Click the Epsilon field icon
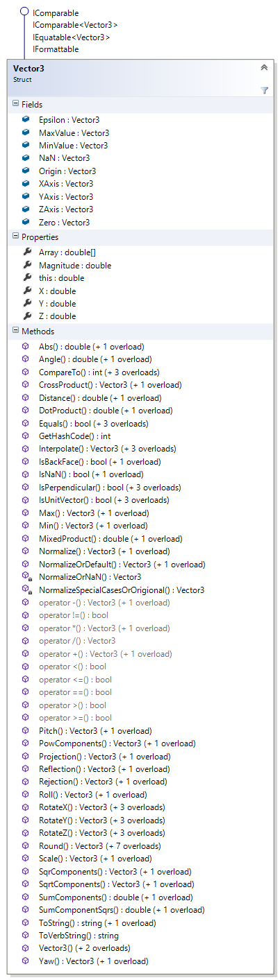This screenshot has width=280, height=980. click(26, 119)
